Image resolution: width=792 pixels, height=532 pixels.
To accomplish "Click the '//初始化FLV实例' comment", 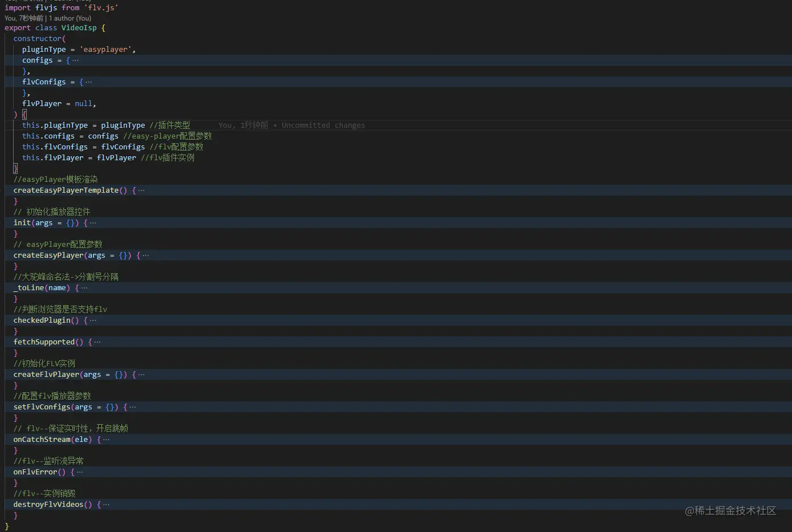I will (44, 364).
